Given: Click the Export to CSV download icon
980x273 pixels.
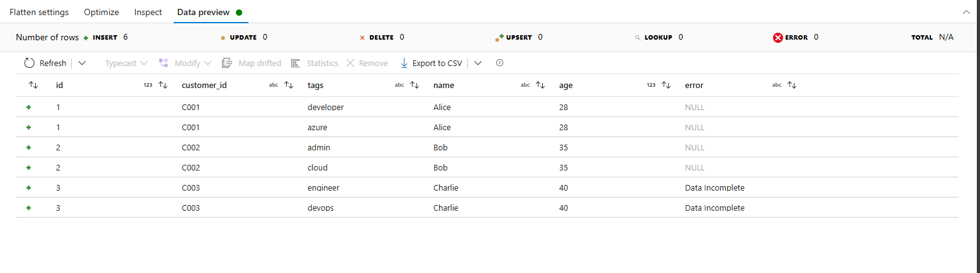Looking at the screenshot, I should click(404, 63).
